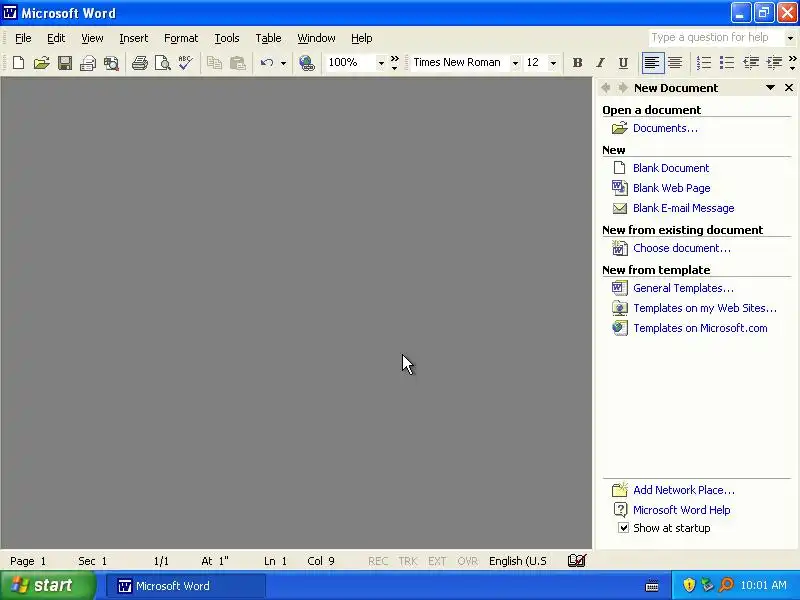Click the orange magnifier tray icon

point(726,585)
